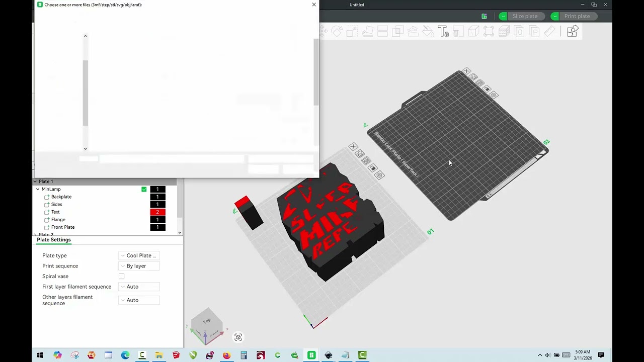Viewport: 644px width, 362px height.
Task: Choose the Lay on Face tool
Action: (x=367, y=32)
